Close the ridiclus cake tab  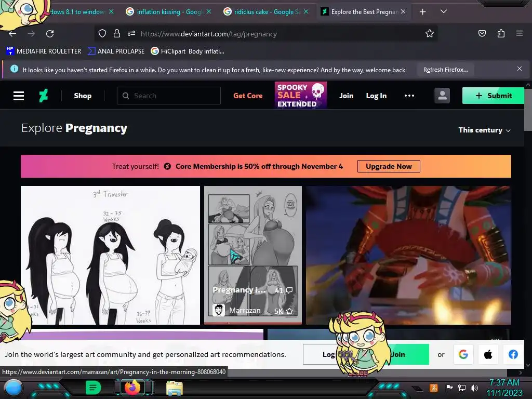click(306, 12)
